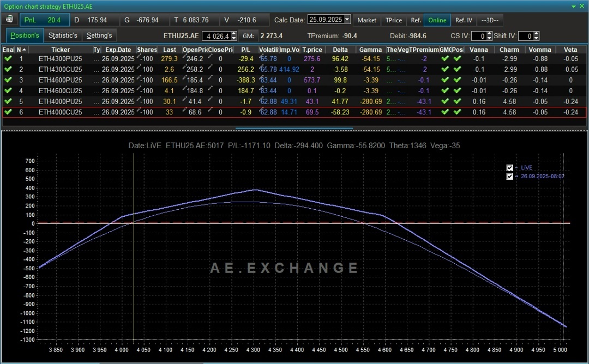This screenshot has width=589, height=364.
Task: Click Shares edit pencil for ETH4300CU25
Action: coord(139,67)
